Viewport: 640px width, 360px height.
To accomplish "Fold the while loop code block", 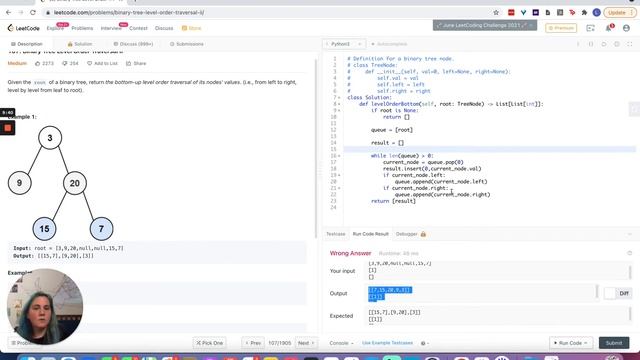I will pos(339,156).
